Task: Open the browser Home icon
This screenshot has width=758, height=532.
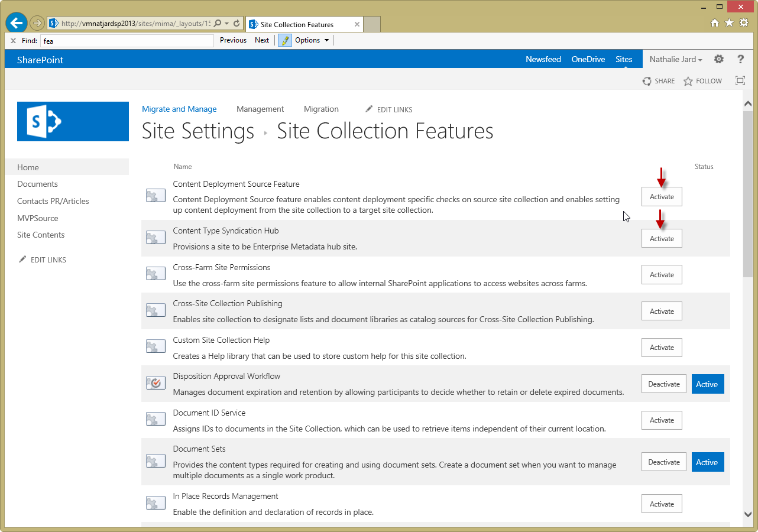Action: (x=715, y=23)
